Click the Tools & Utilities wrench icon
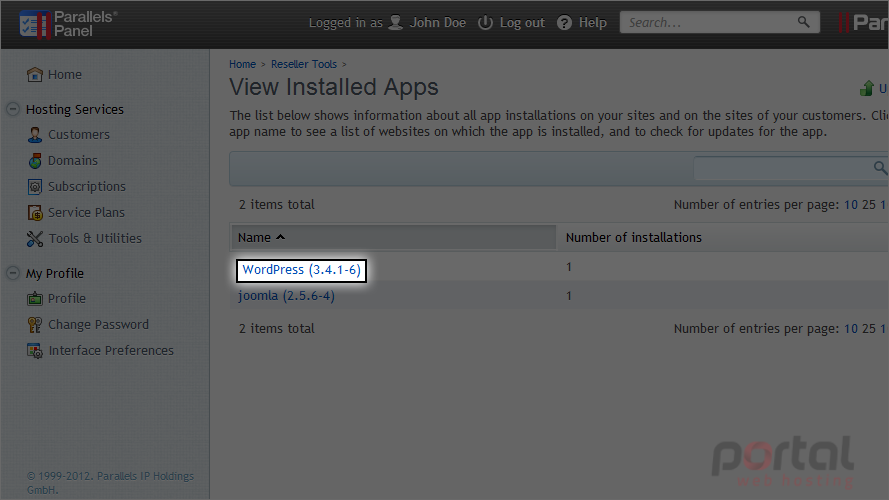 coord(35,239)
